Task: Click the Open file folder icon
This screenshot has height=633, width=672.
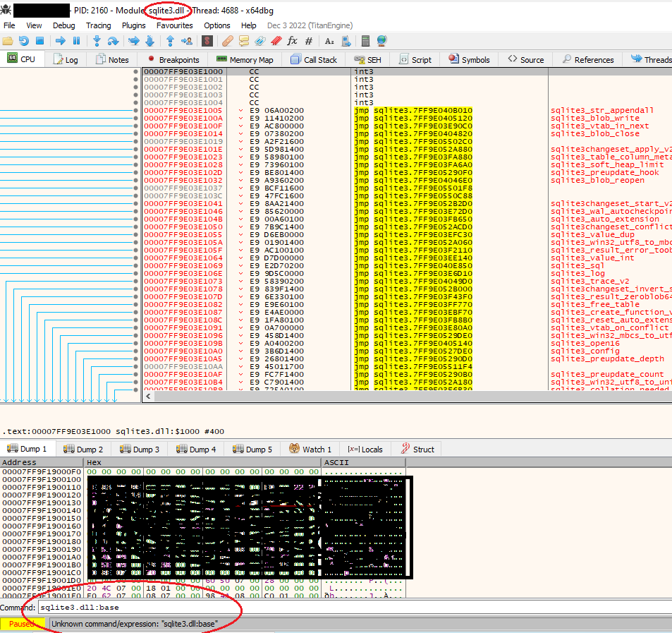Action: tap(8, 41)
